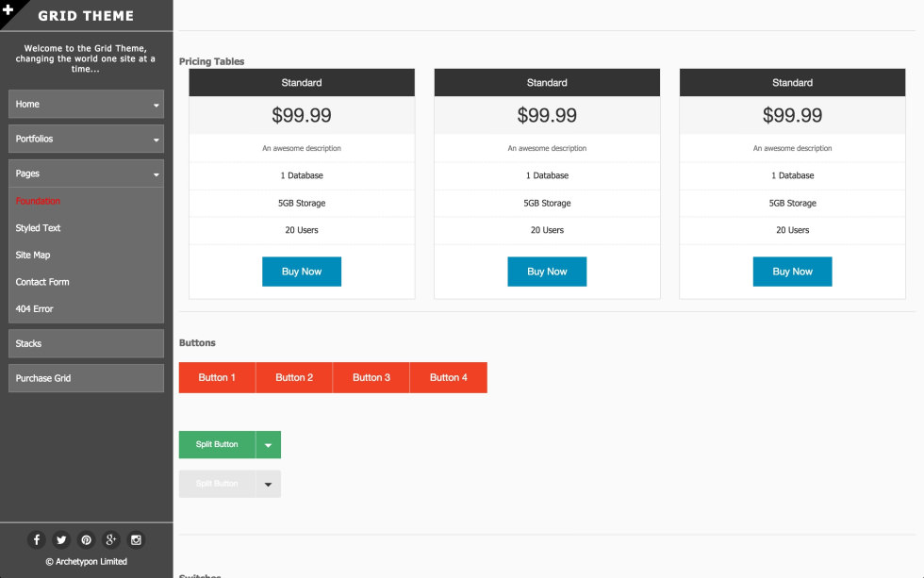Click the Buttons section heading
The width and height of the screenshot is (924, 578).
(x=197, y=343)
